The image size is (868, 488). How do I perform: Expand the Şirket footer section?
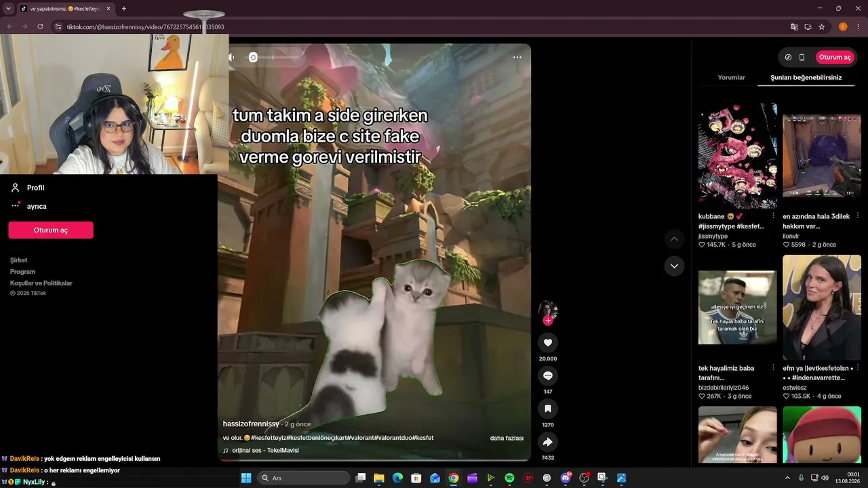(18, 260)
